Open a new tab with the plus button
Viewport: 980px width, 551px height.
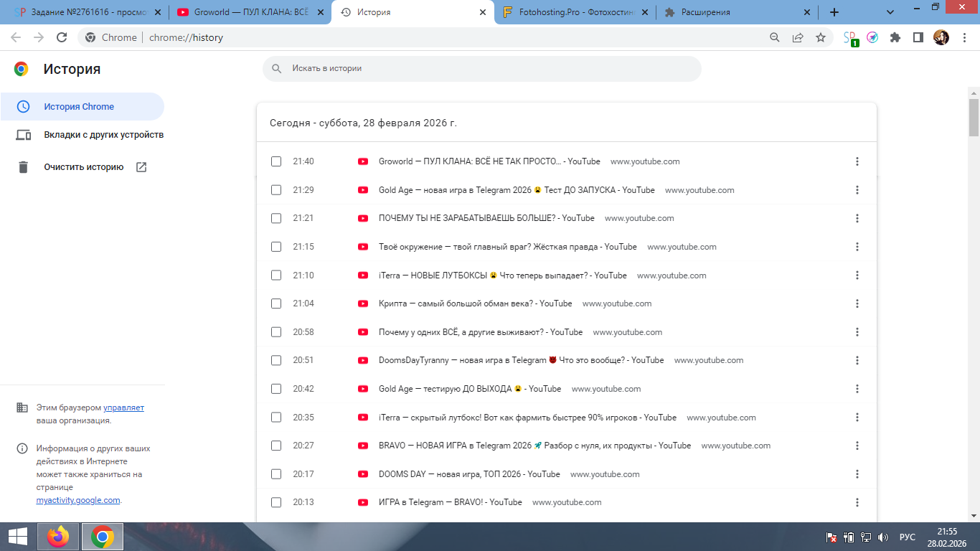834,12
